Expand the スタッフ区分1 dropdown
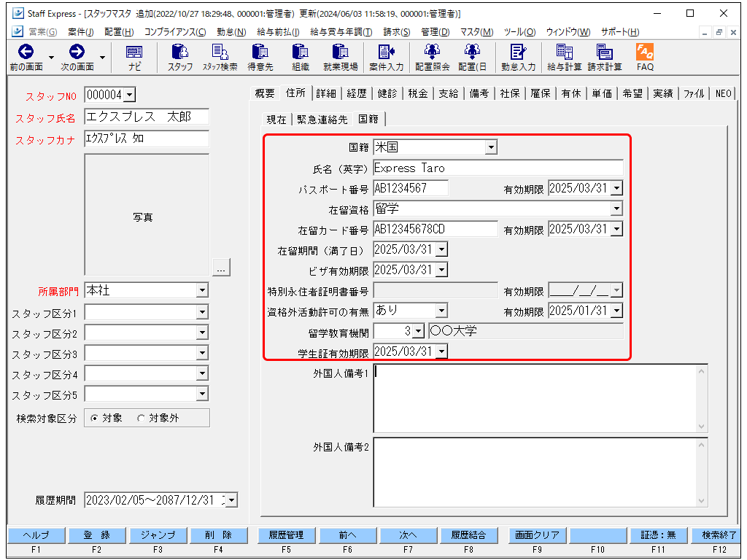This screenshot has height=560, width=747. [203, 312]
